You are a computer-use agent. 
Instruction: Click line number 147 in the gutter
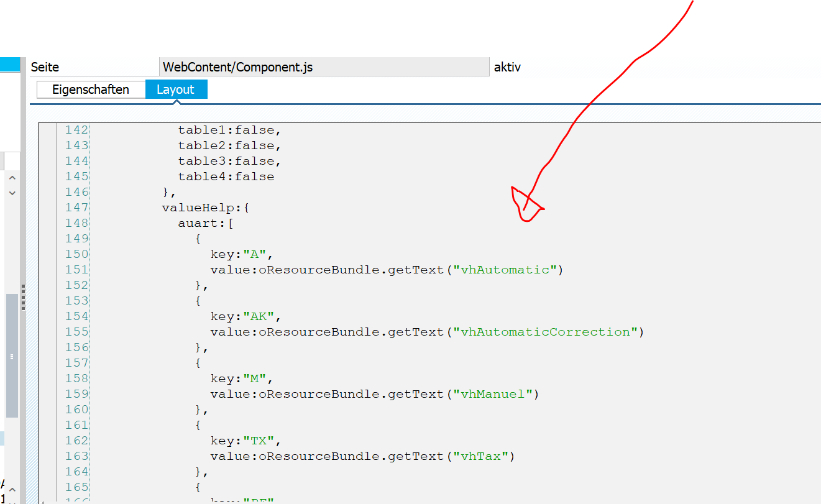tap(76, 208)
